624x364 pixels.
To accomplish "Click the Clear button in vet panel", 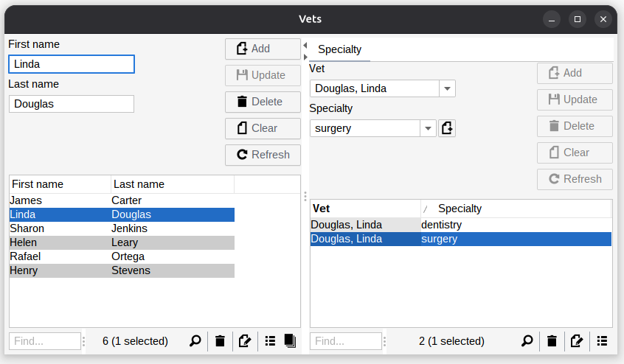I will 263,128.
